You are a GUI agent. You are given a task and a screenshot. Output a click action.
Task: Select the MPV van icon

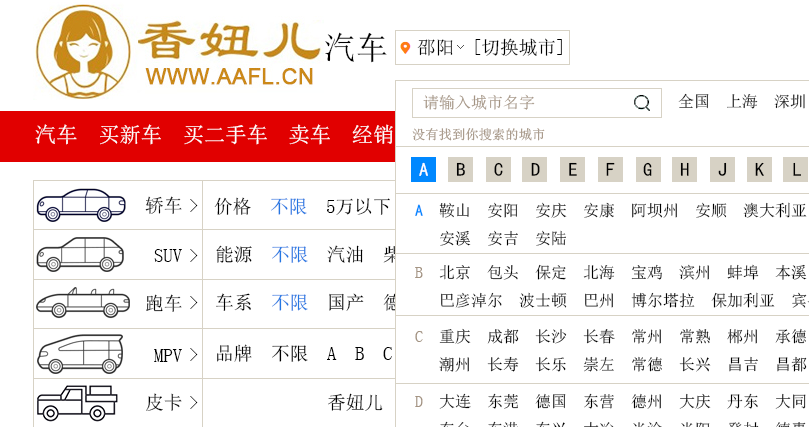click(x=80, y=354)
